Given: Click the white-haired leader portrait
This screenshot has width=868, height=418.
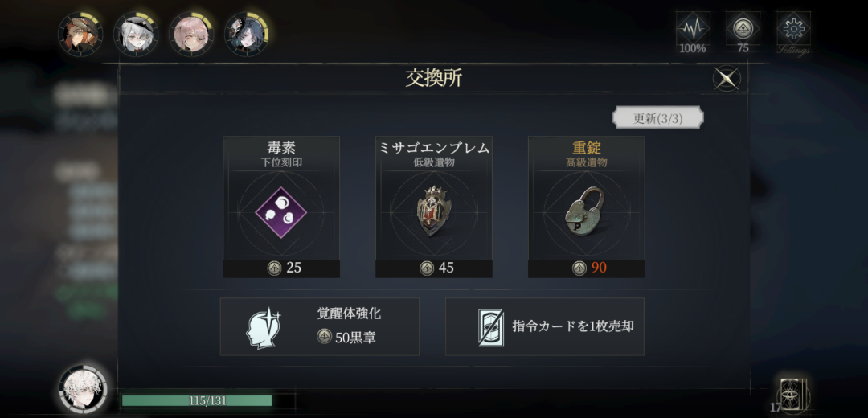Looking at the screenshot, I should coord(83,389).
